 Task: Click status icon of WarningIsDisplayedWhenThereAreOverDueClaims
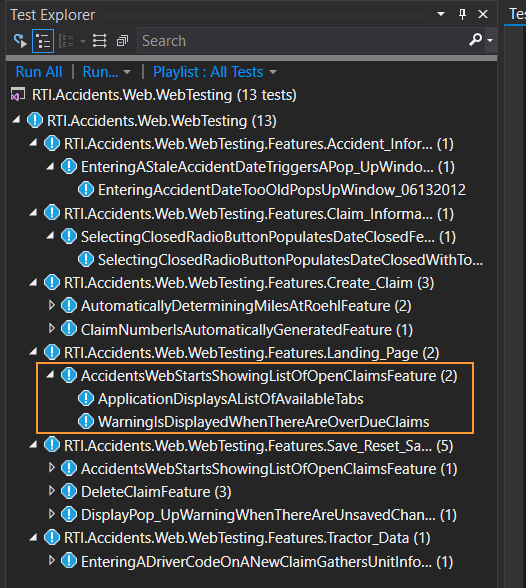point(86,422)
